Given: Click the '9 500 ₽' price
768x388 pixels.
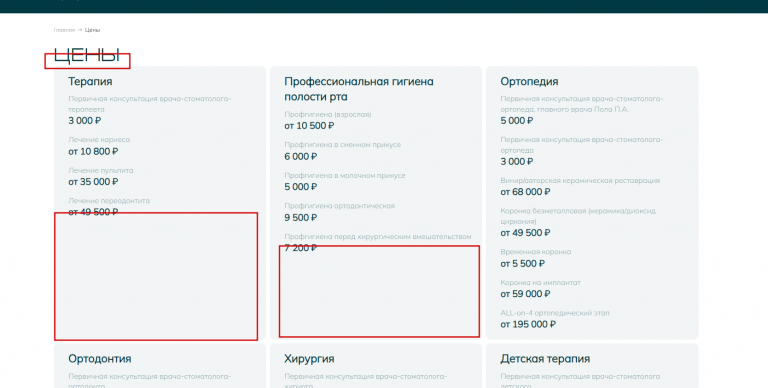Looking at the screenshot, I should point(301,218).
